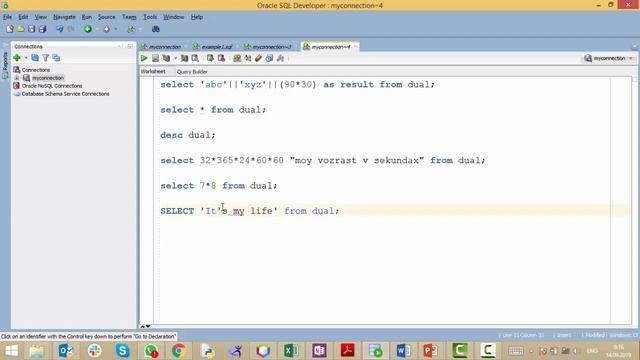Click the Open folder icon in main toolbar
640x360 pixels.
20,29
